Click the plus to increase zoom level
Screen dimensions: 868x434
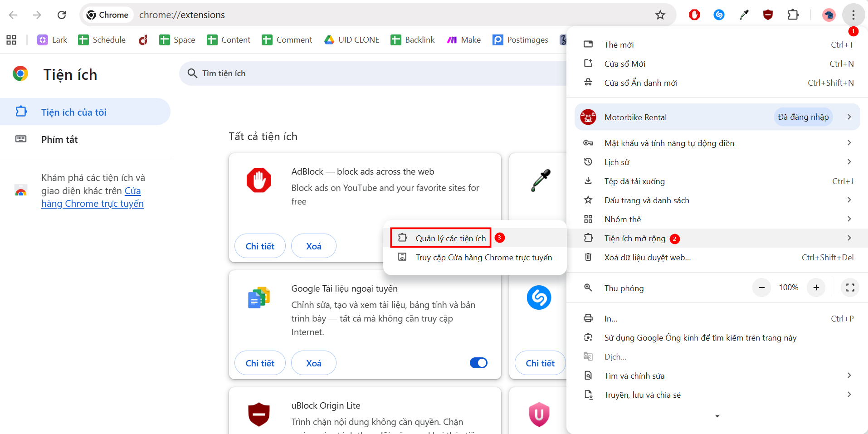coord(815,288)
